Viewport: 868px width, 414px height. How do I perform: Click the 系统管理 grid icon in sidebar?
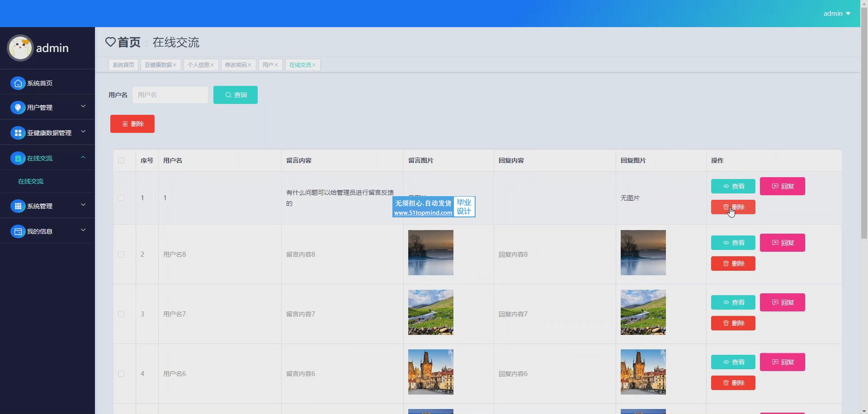coord(18,206)
